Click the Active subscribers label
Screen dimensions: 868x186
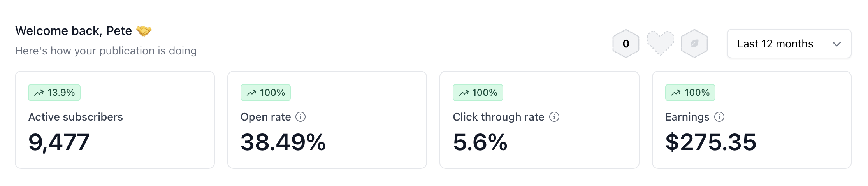coord(76,117)
